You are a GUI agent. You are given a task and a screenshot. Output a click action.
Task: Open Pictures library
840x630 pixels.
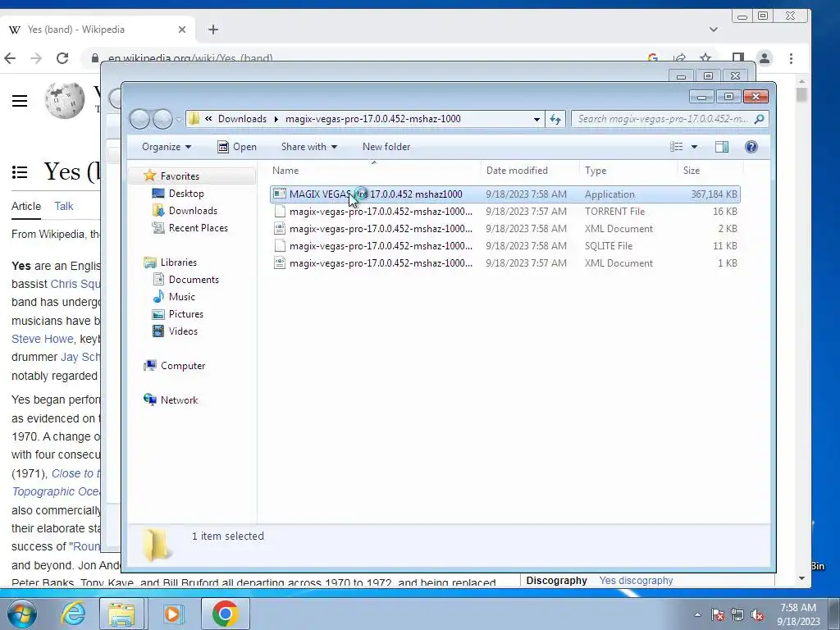click(x=185, y=314)
